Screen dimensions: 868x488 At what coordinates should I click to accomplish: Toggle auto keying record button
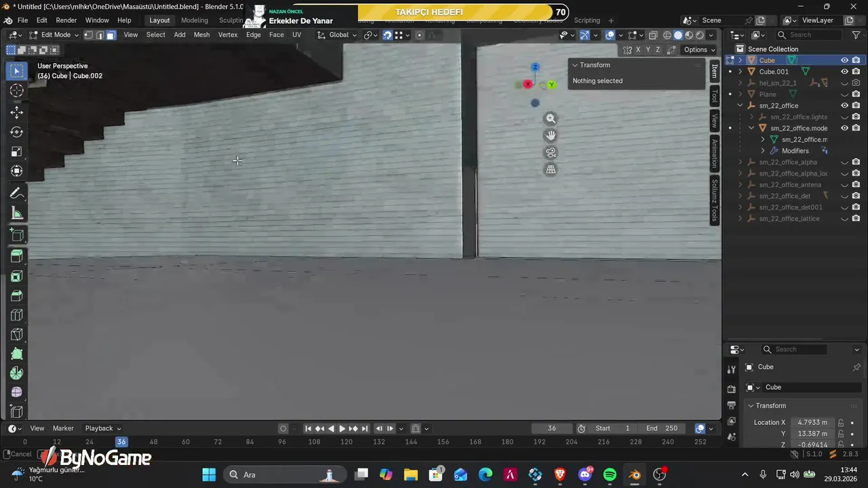[283, 428]
